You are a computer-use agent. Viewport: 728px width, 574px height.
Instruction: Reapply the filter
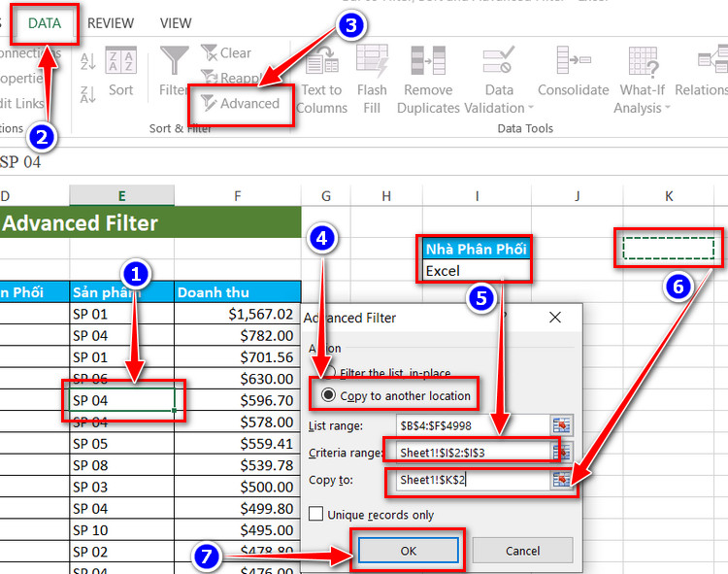click(x=231, y=77)
